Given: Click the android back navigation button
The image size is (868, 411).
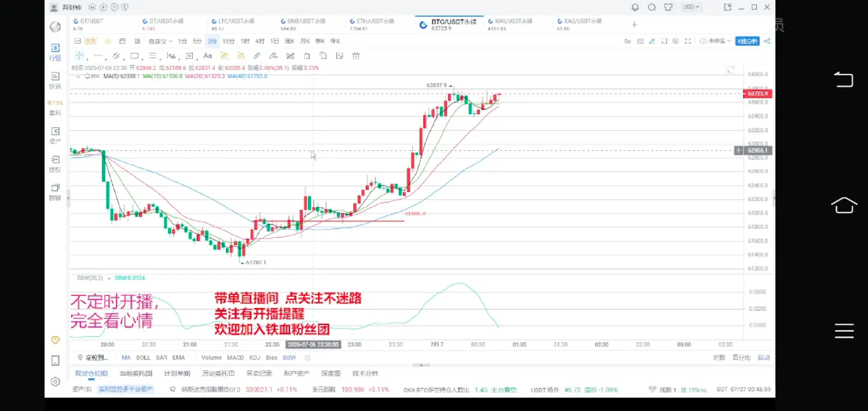Looking at the screenshot, I should pos(844,79).
